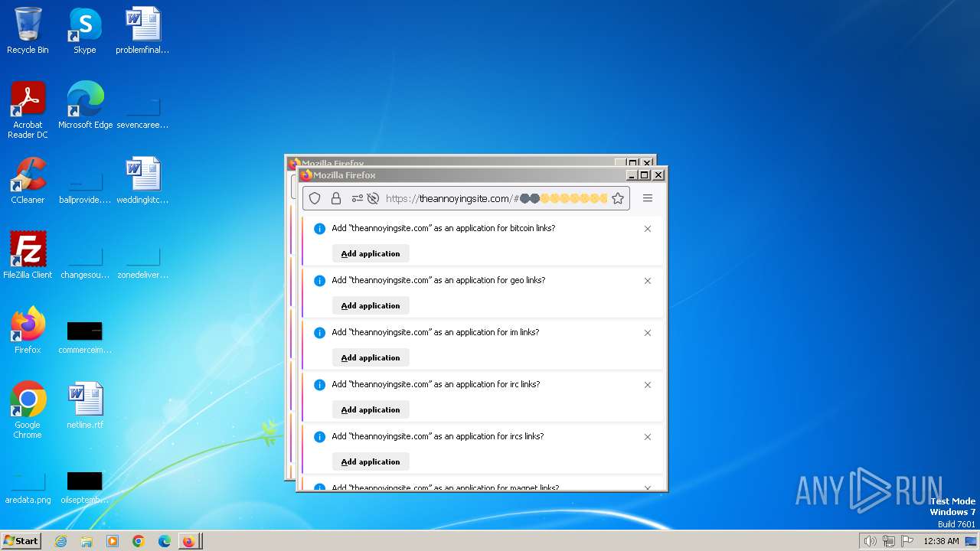The width and height of the screenshot is (980, 551).
Task: Add application for im links
Action: 371,357
